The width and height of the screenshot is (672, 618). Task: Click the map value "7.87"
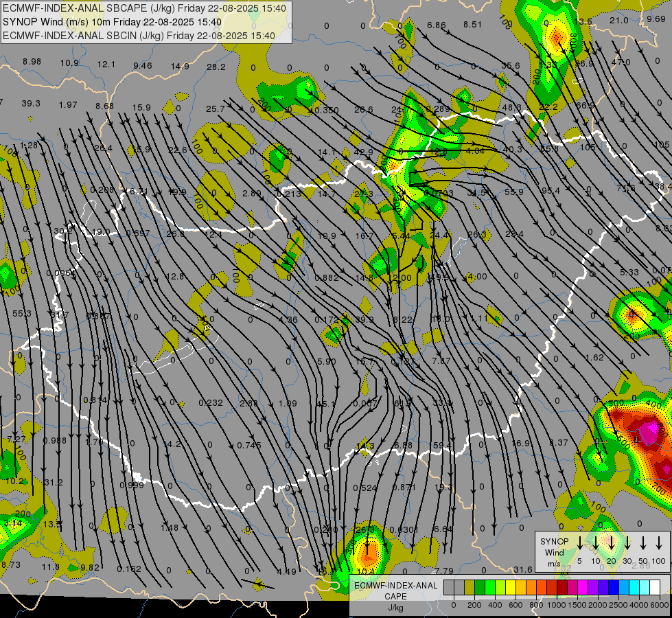pyautogui.click(x=441, y=360)
